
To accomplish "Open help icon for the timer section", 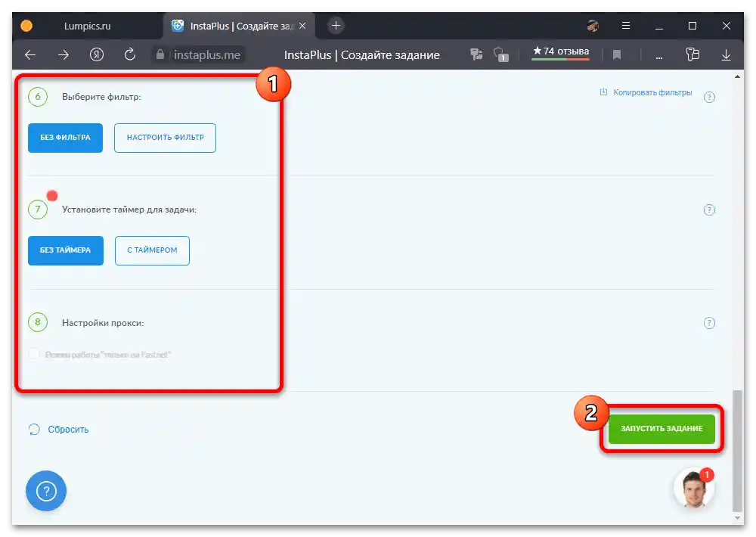I will pos(709,210).
